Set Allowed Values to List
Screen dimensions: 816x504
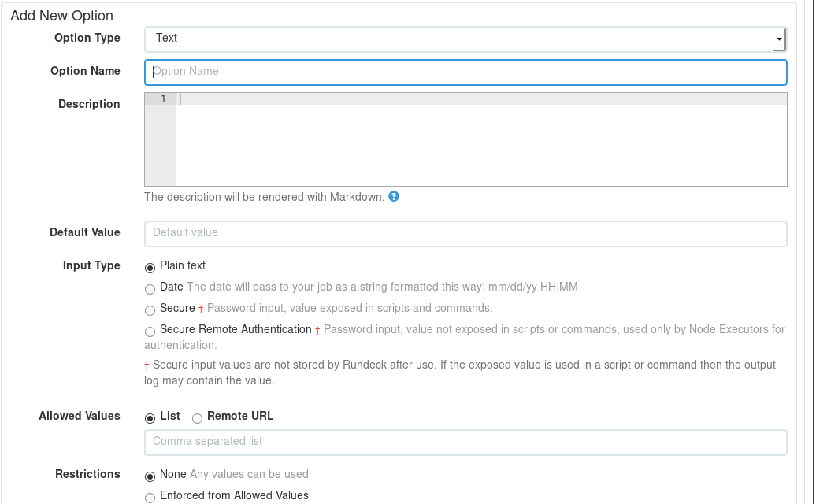(150, 418)
